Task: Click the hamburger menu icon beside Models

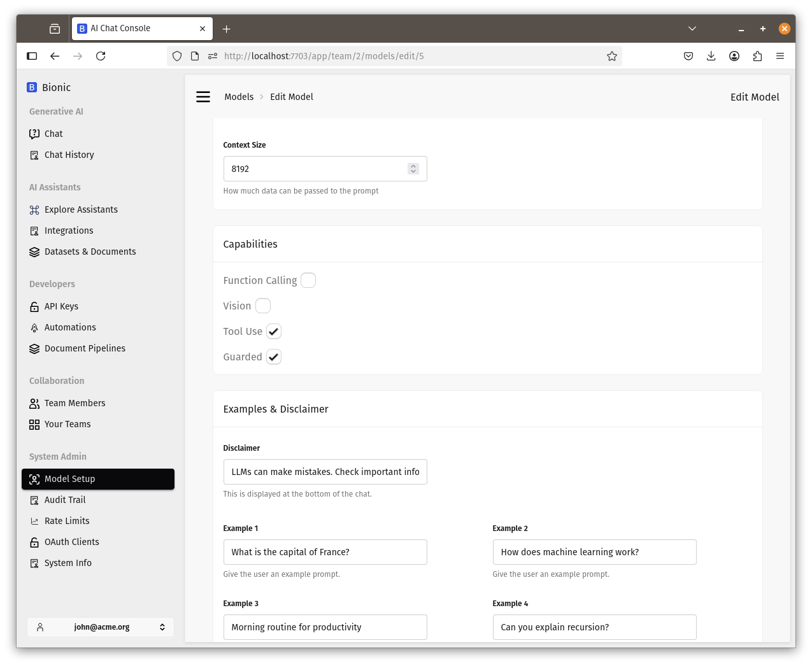Action: [x=203, y=97]
